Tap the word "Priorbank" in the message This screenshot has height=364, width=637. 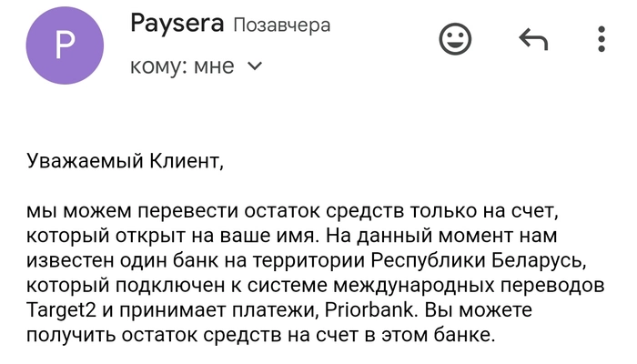[371, 310]
